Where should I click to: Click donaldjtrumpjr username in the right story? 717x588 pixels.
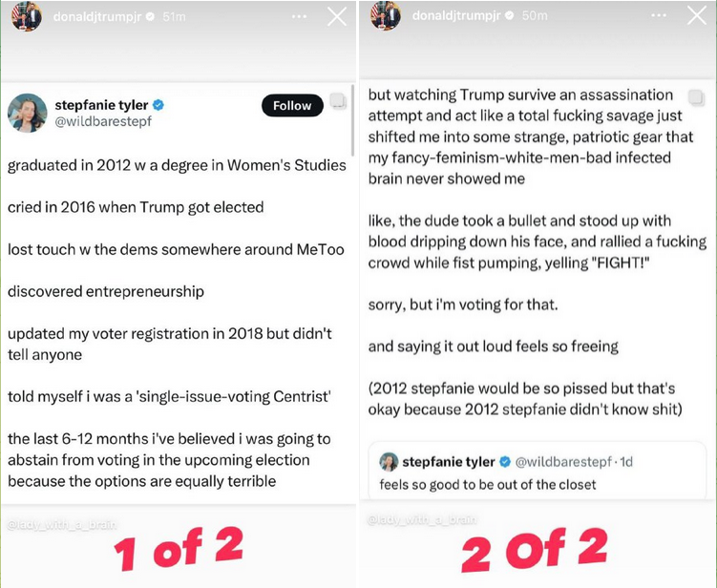pyautogui.click(x=455, y=16)
